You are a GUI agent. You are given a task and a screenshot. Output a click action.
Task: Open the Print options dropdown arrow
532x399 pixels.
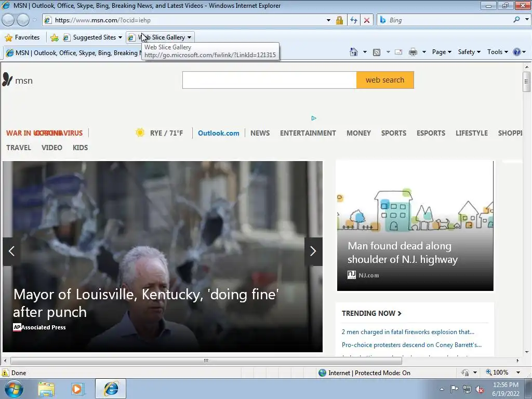coord(424,52)
